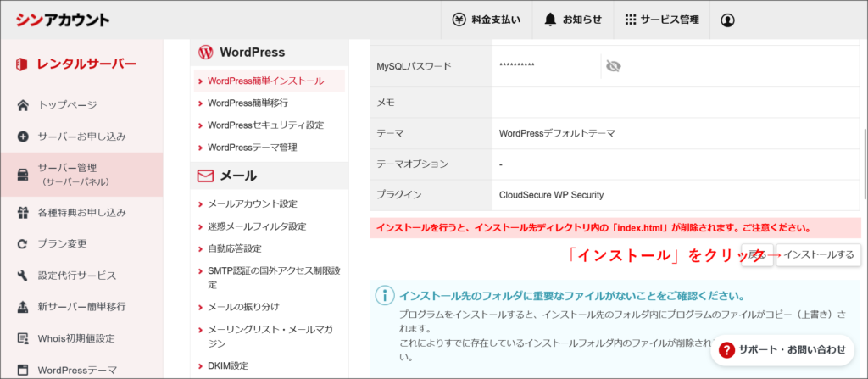This screenshot has height=379, width=868.
Task: Click the grid dots service icon
Action: pyautogui.click(x=630, y=20)
